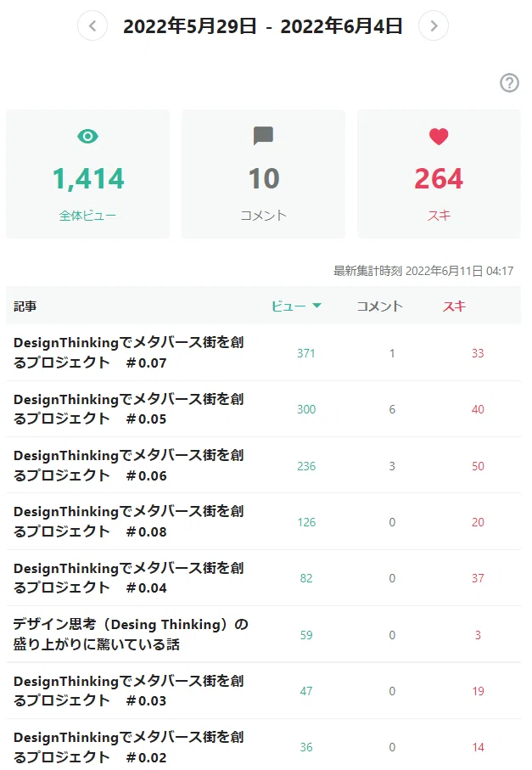The height and width of the screenshot is (770, 532).
Task: Sort table by スキ column header
Action: click(454, 306)
